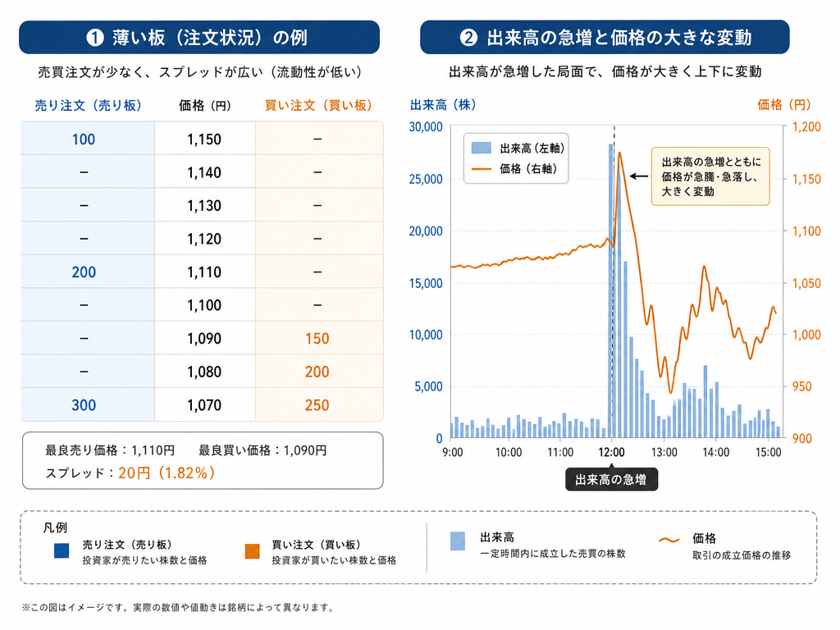The image size is (840, 630).
Task: Click the 12:00 time axis label
Action: pyautogui.click(x=611, y=453)
